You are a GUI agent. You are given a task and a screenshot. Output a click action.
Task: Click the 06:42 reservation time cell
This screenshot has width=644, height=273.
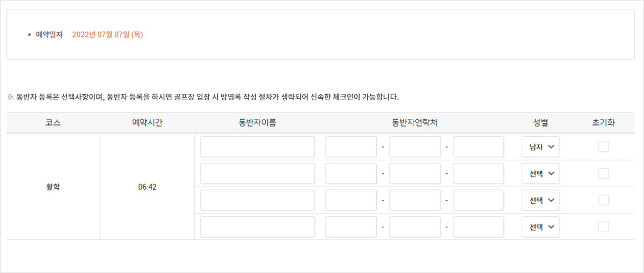coord(147,187)
